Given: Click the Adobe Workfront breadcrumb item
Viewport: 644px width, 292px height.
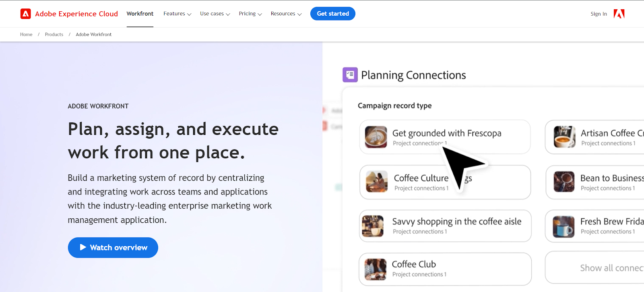Looking at the screenshot, I should [x=94, y=34].
